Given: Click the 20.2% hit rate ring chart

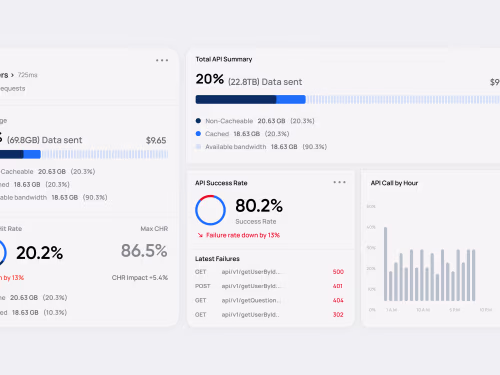Looking at the screenshot, I should pyautogui.click(x=2, y=253).
